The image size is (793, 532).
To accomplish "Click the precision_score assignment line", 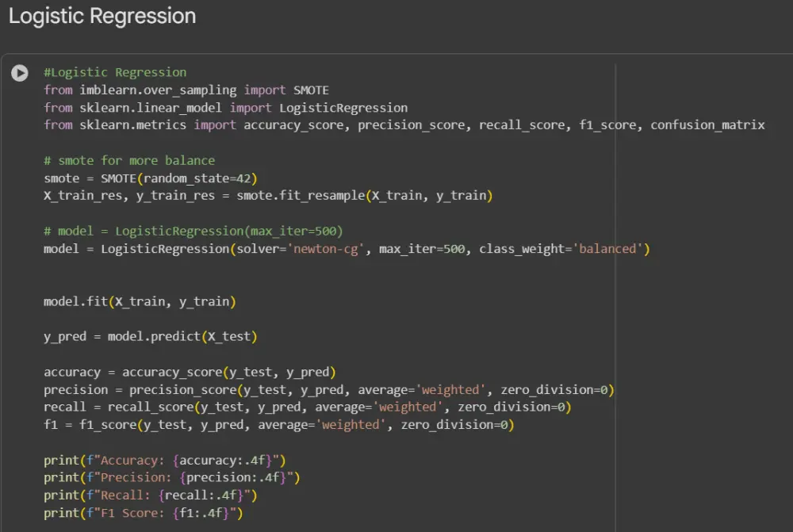I will [329, 389].
